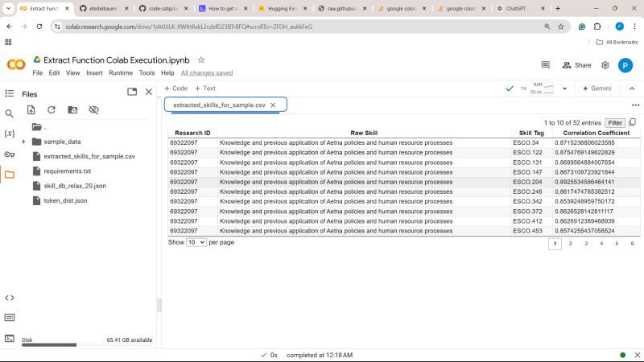Select the ESCO.204 skill tag cell

coord(531,182)
